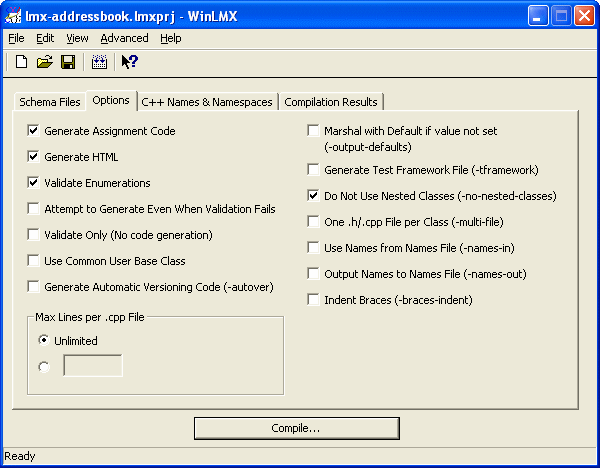600x468 pixels.
Task: Close the WinLMX window
Action: (584, 16)
